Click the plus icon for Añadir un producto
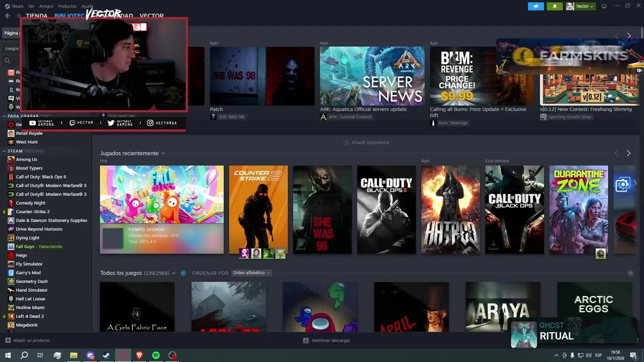 pos(8,340)
